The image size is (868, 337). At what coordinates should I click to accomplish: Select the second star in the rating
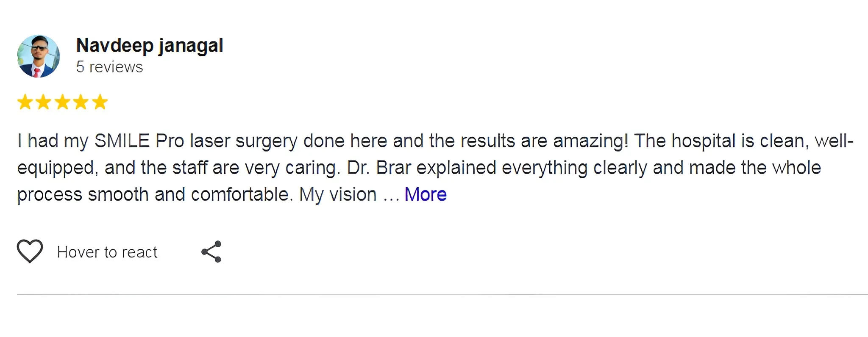tap(44, 102)
